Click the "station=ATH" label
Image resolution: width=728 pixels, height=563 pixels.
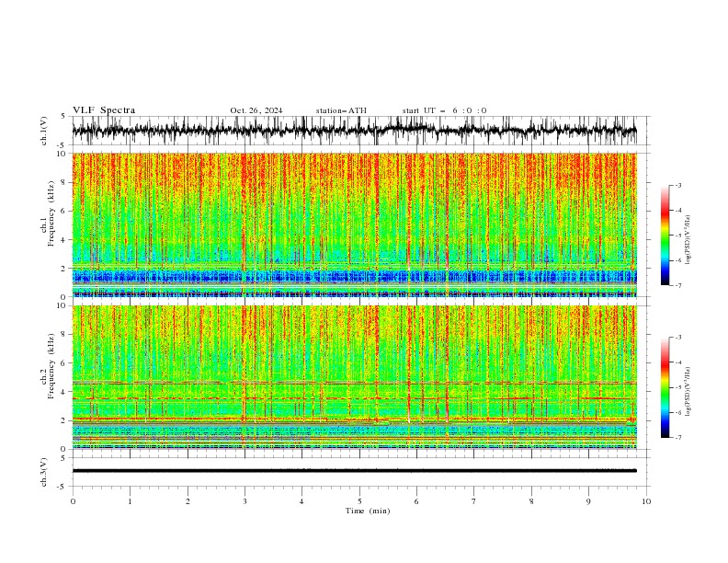coord(341,110)
